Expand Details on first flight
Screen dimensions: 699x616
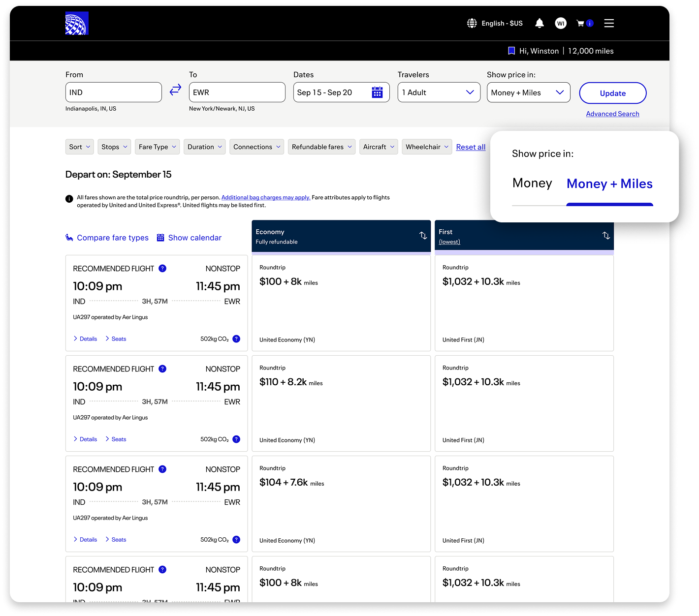85,339
